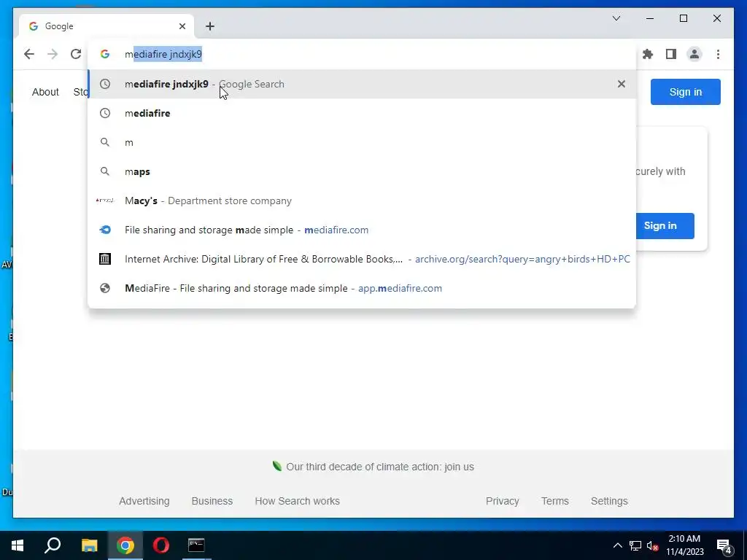Open 'Our third decade of climate action' link
This screenshot has width=747, height=560.
point(379,467)
